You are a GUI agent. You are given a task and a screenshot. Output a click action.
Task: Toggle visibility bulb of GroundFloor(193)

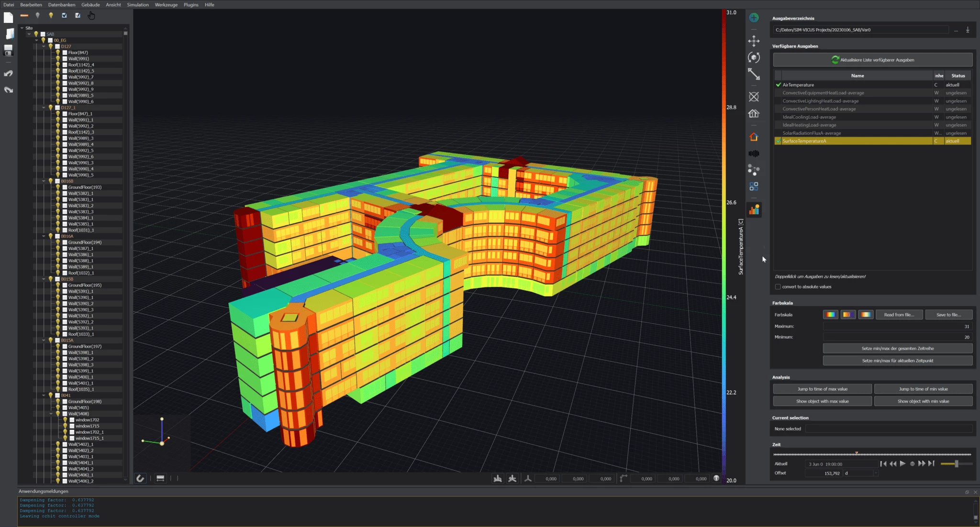click(58, 187)
